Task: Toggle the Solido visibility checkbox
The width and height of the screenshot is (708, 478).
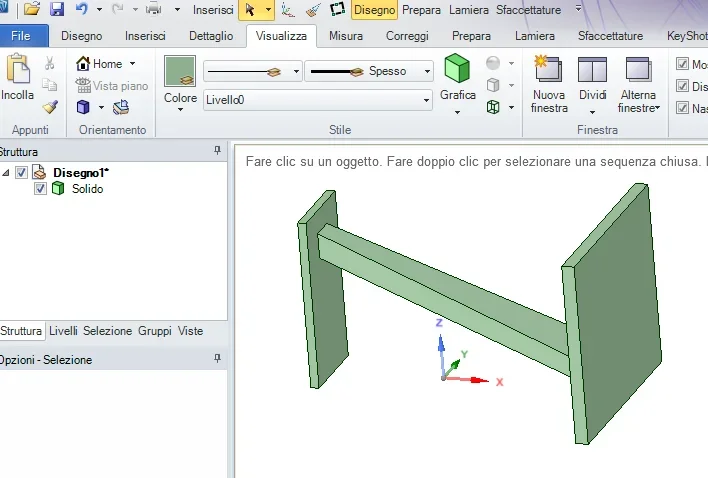Action: point(40,188)
